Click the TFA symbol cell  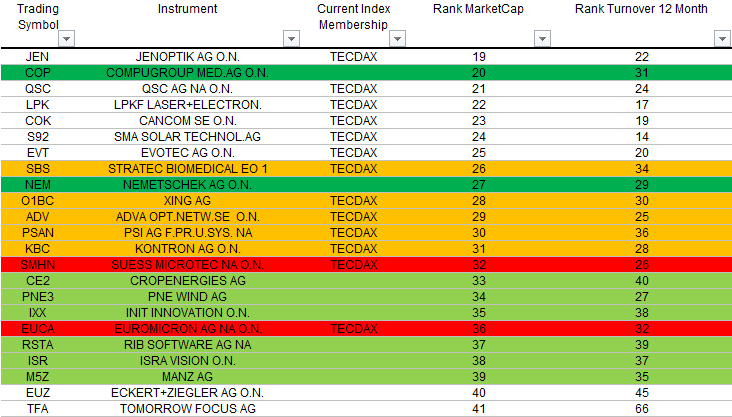[37, 409]
